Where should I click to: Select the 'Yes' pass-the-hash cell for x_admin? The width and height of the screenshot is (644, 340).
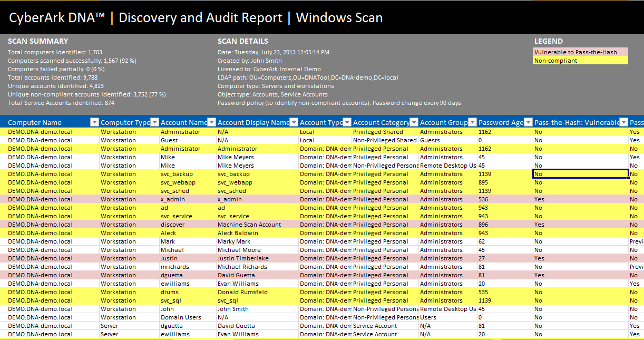[581, 199]
